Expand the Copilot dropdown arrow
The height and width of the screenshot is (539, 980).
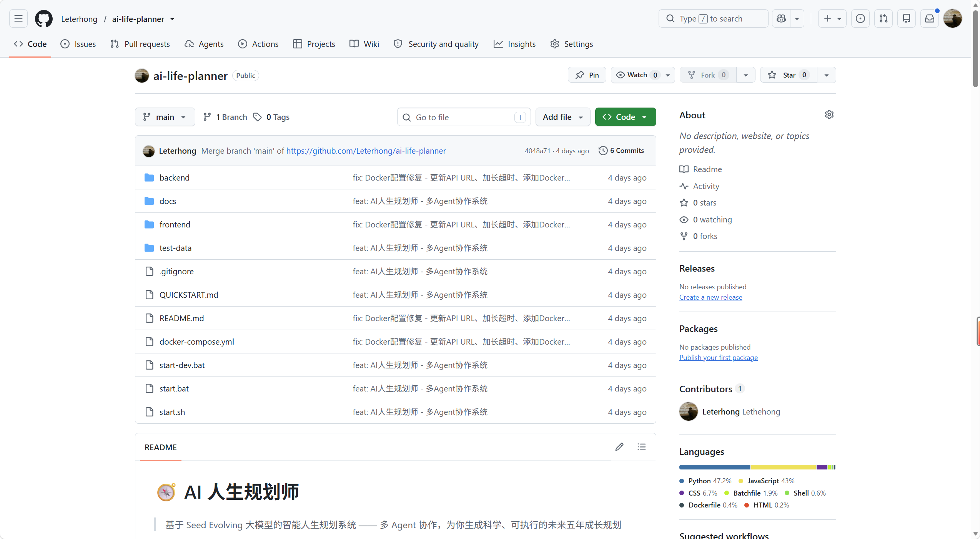pos(797,18)
